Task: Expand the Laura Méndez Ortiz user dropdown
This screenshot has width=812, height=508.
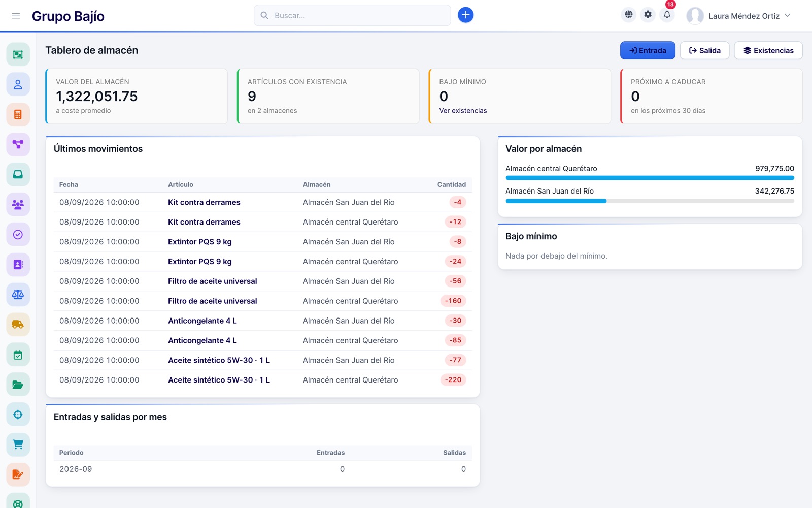Action: pyautogui.click(x=739, y=16)
